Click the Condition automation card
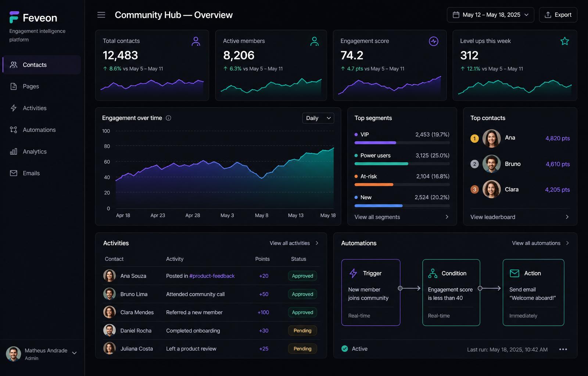The height and width of the screenshot is (376, 588). click(451, 292)
